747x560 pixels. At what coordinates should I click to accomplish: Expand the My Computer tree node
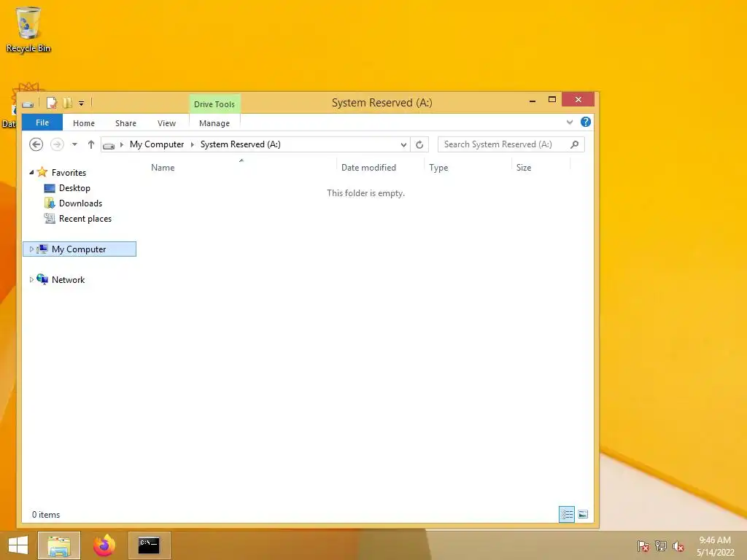point(31,249)
